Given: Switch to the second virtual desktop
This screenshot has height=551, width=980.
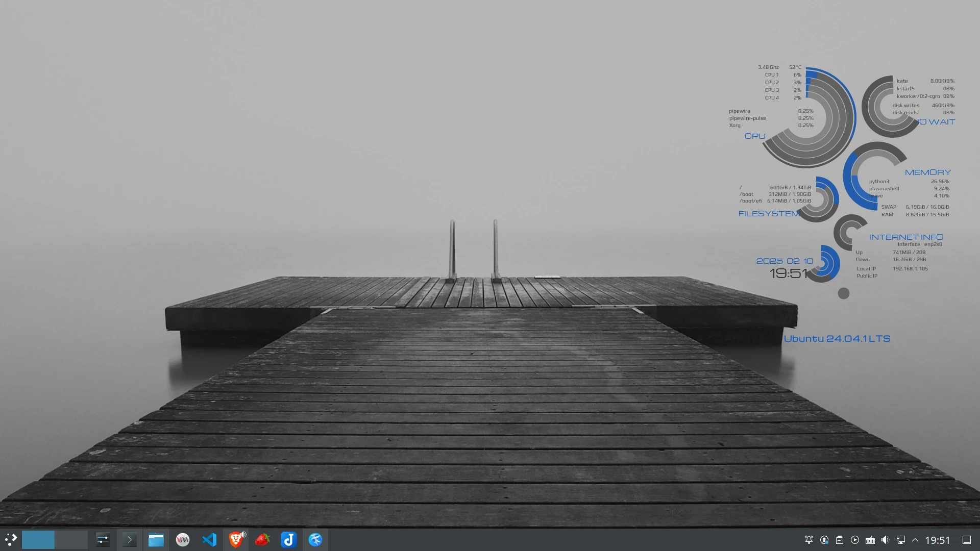Looking at the screenshot, I should click(71, 540).
